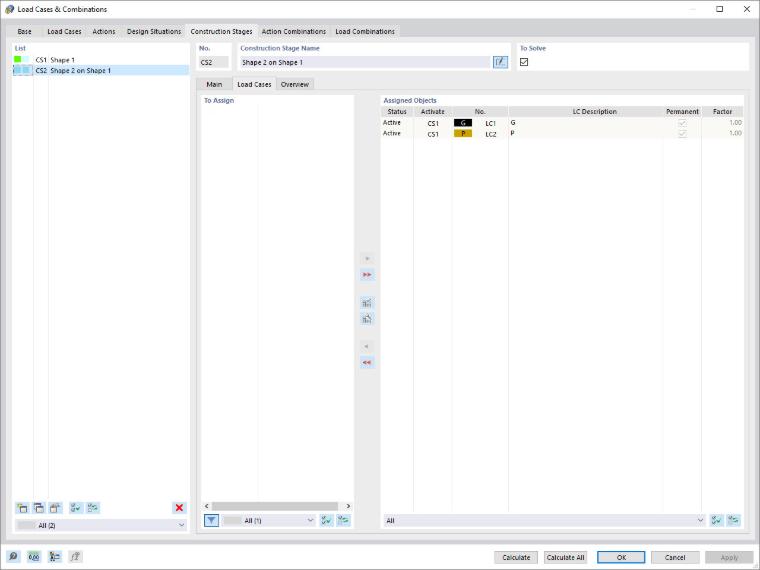Open the All (1) dropdown under To Assign

[x=269, y=521]
